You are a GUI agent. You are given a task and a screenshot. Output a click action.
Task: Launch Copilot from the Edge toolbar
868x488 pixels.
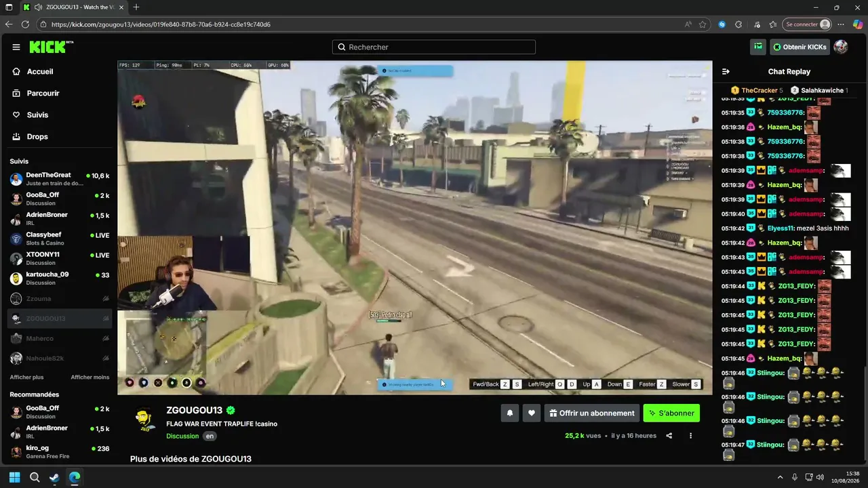[x=858, y=24]
